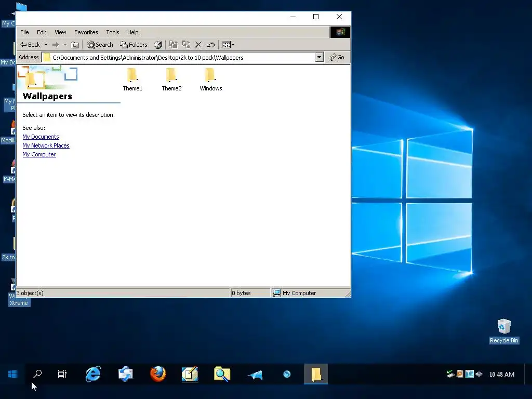Screen dimensions: 532x399
Task: Click the resize grip at status bar corner
Action: [348, 295]
